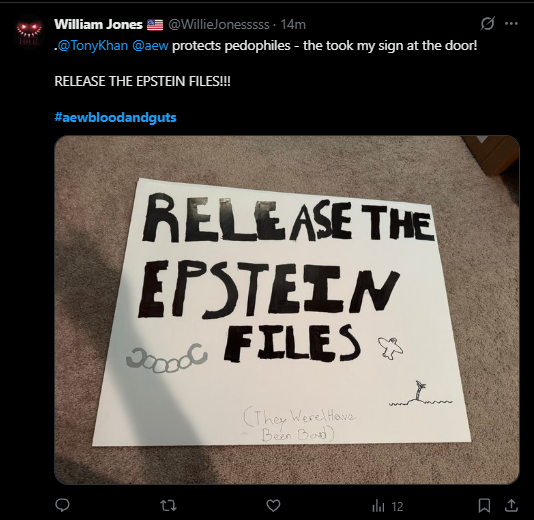The height and width of the screenshot is (520, 534).
Task: Open the reply comment bubble icon
Action: (62, 505)
